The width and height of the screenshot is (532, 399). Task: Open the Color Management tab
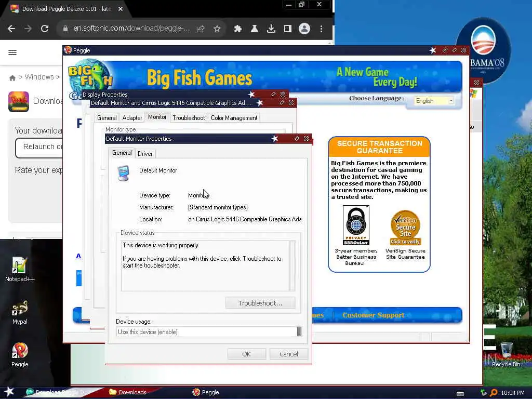(x=234, y=118)
